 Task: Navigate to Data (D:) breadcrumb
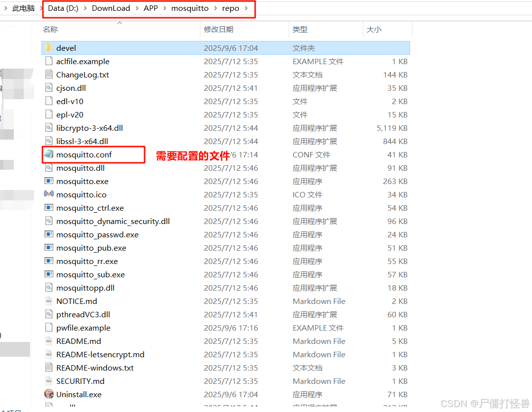(x=63, y=8)
